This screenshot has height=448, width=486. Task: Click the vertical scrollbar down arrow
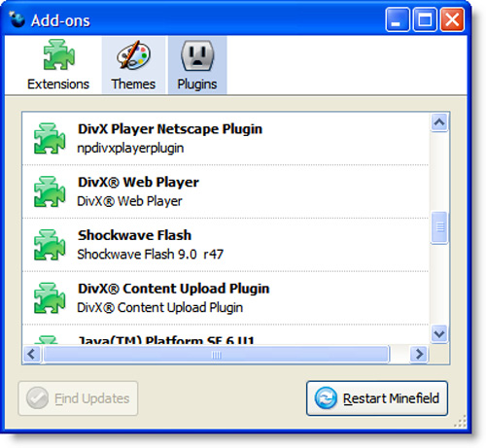click(x=439, y=333)
